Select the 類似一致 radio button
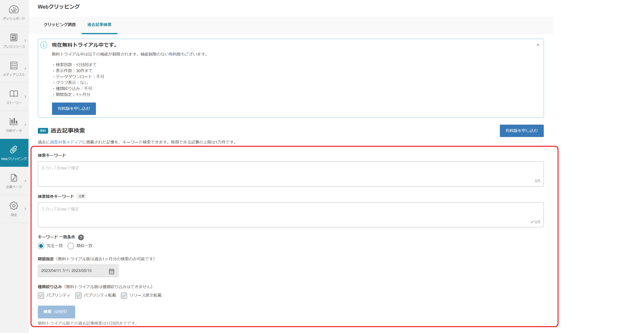 tap(71, 246)
